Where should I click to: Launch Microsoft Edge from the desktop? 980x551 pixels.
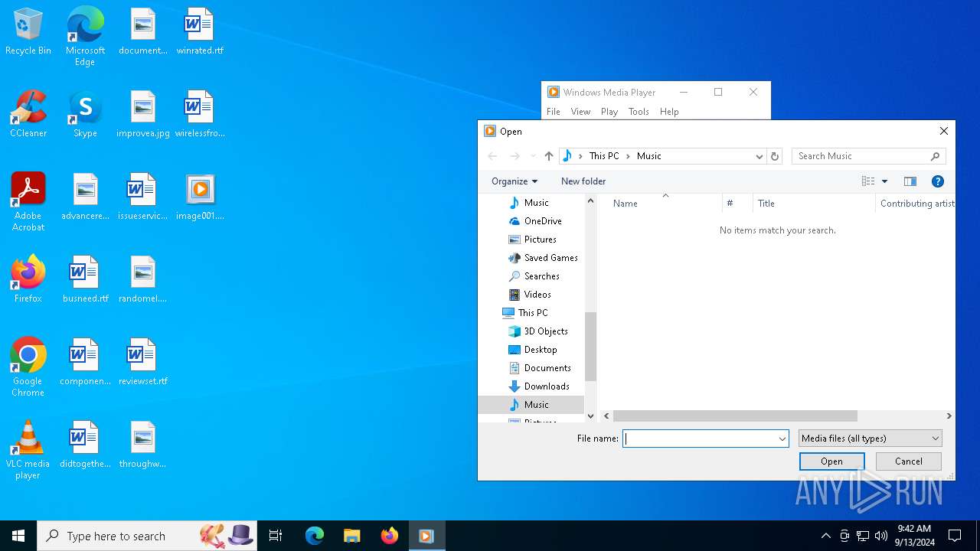click(85, 37)
